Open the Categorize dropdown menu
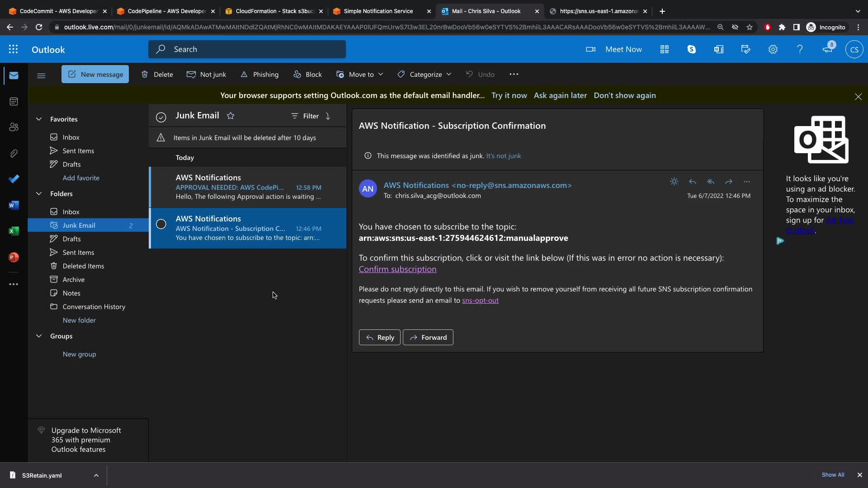The width and height of the screenshot is (868, 488). point(425,75)
